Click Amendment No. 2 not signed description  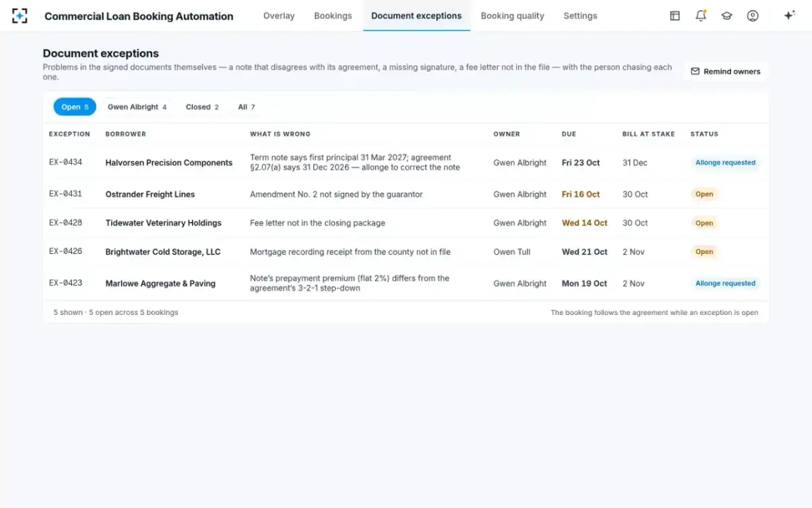tap(336, 194)
